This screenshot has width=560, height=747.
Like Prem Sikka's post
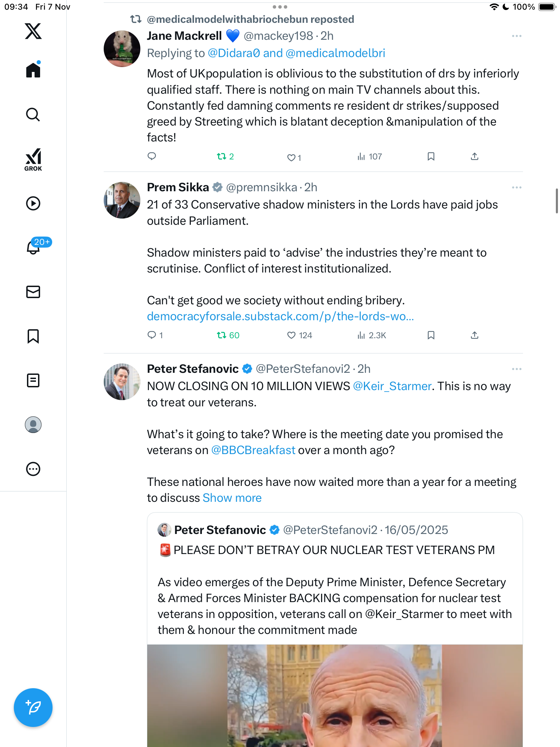(x=291, y=335)
